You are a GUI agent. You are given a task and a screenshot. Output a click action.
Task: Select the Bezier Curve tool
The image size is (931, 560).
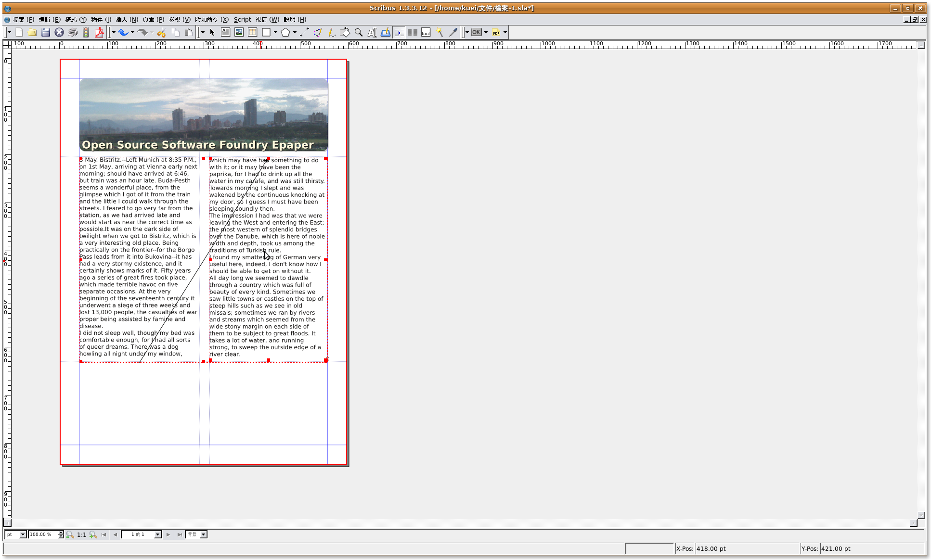tap(317, 32)
